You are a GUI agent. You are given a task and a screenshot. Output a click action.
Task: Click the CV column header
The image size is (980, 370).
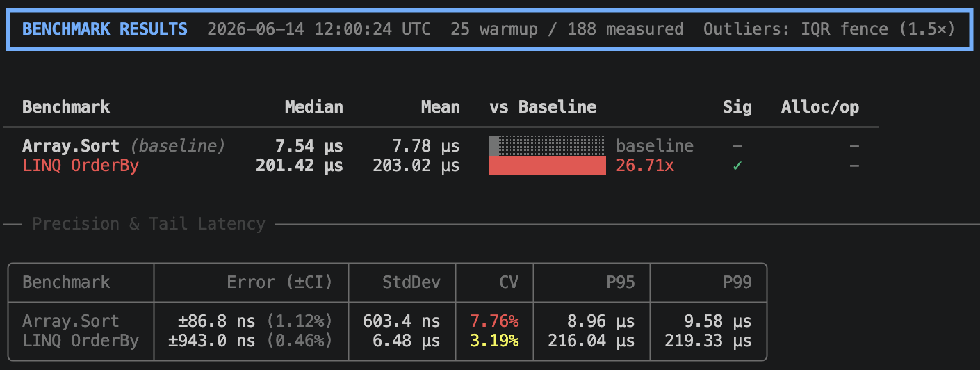click(x=509, y=282)
